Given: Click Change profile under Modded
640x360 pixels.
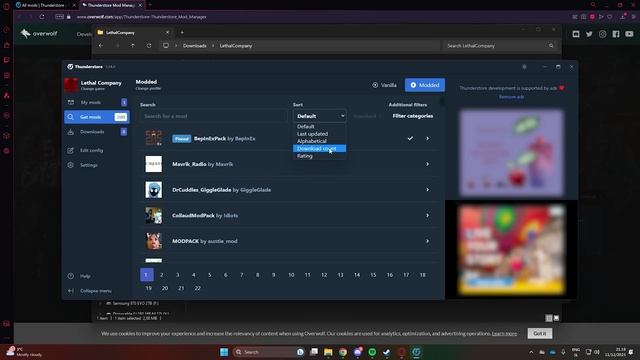Looking at the screenshot, I should [148, 88].
